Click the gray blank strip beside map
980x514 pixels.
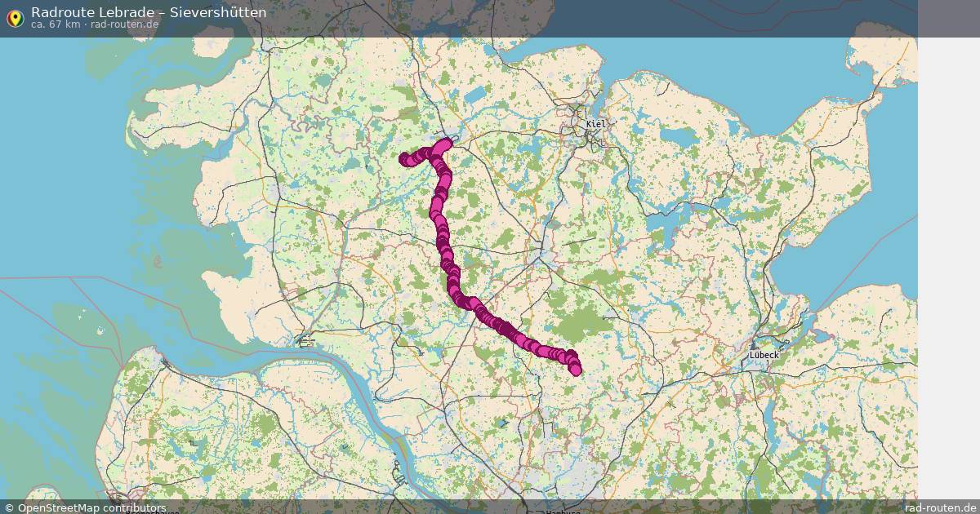tap(949, 269)
